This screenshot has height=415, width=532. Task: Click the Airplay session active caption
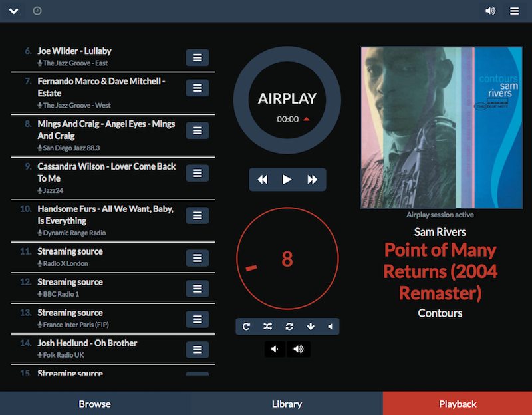point(440,215)
